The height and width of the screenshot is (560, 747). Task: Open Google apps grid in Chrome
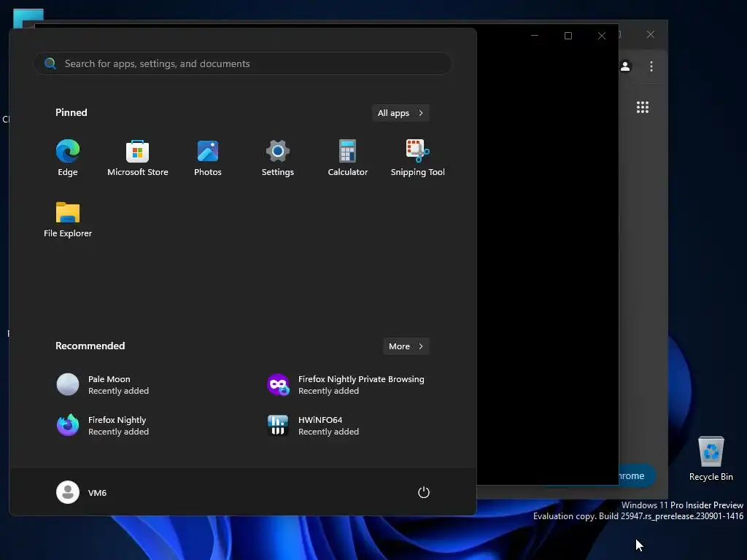pos(643,107)
